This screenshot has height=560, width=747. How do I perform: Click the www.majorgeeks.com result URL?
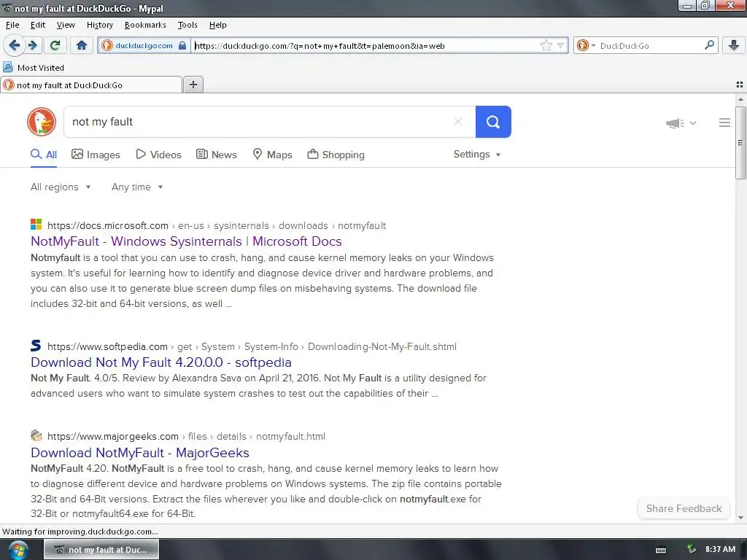[x=113, y=436]
